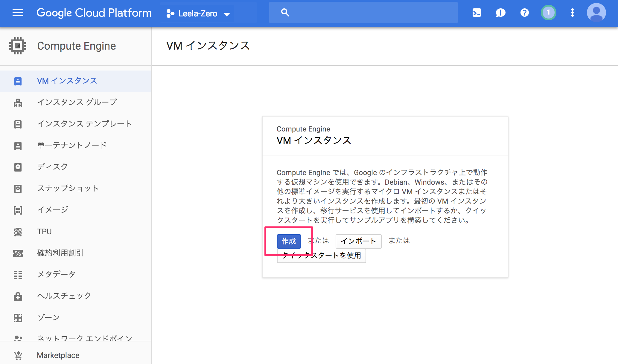
Task: Open the feedback exclamation bubble icon
Action: pos(500,13)
